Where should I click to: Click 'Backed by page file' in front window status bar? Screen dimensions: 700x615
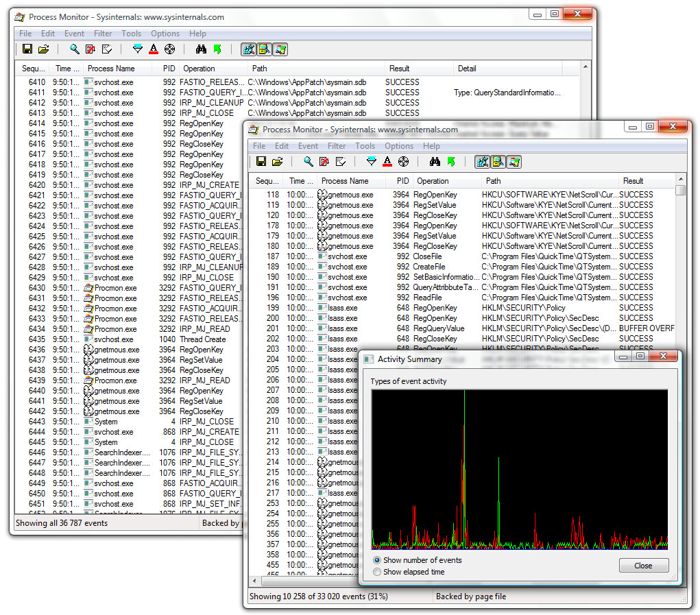pos(471,596)
